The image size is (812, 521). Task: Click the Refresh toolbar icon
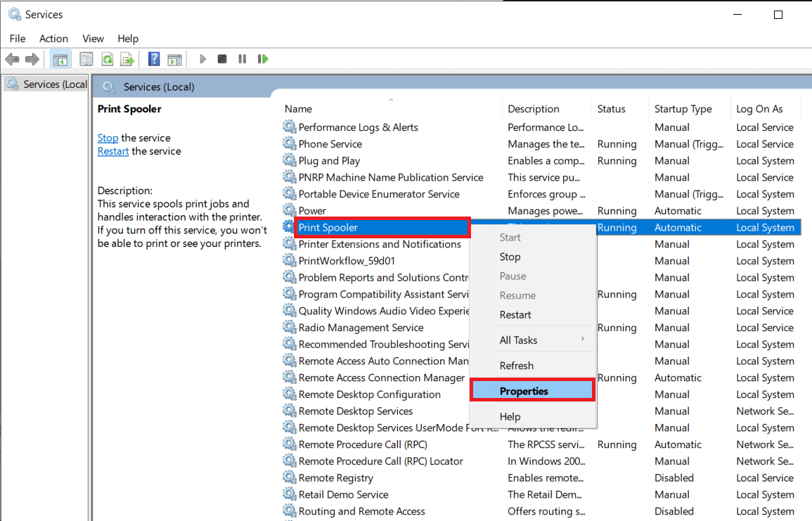click(107, 59)
